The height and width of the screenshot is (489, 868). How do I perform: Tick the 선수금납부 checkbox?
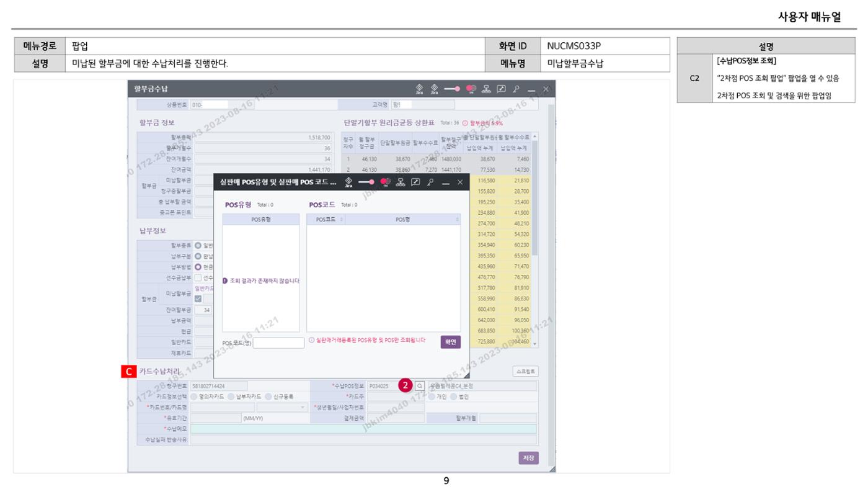[198, 277]
